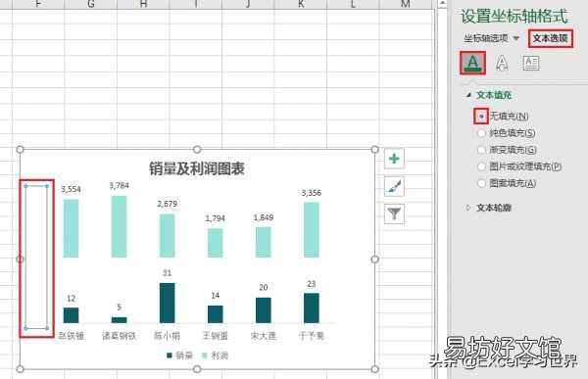This screenshot has height=379, width=588.
Task: Select 图案填充(A) radio button
Action: coord(481,183)
